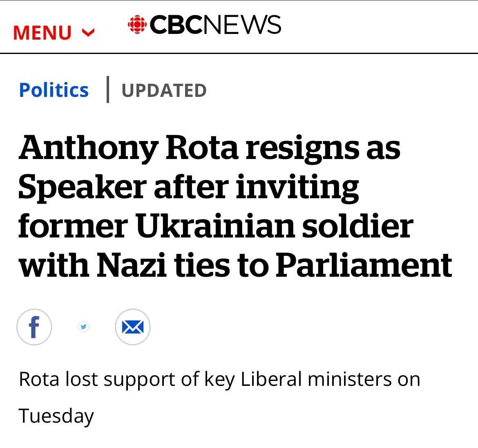
Task: Go to the CBC News homepage wordmark
Action: pos(205,25)
